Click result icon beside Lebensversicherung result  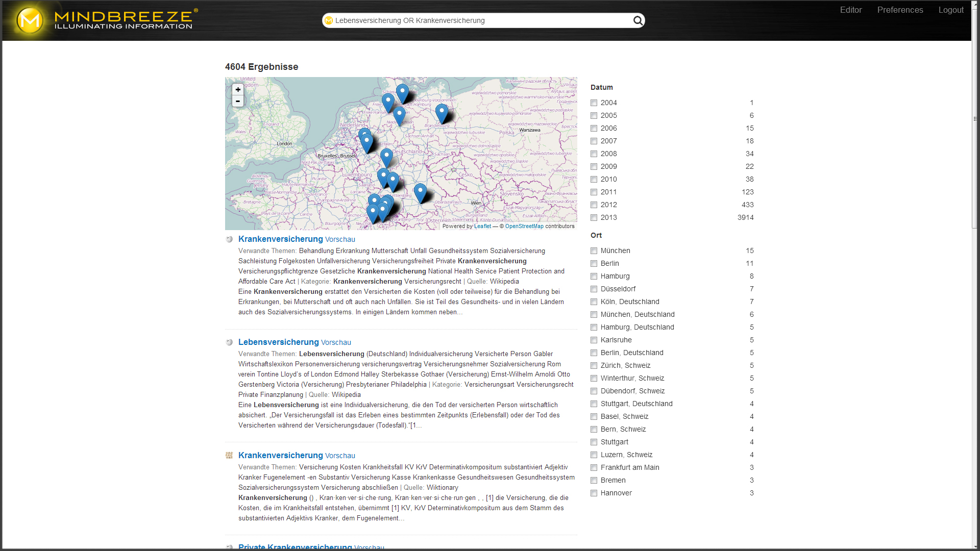[x=229, y=342]
